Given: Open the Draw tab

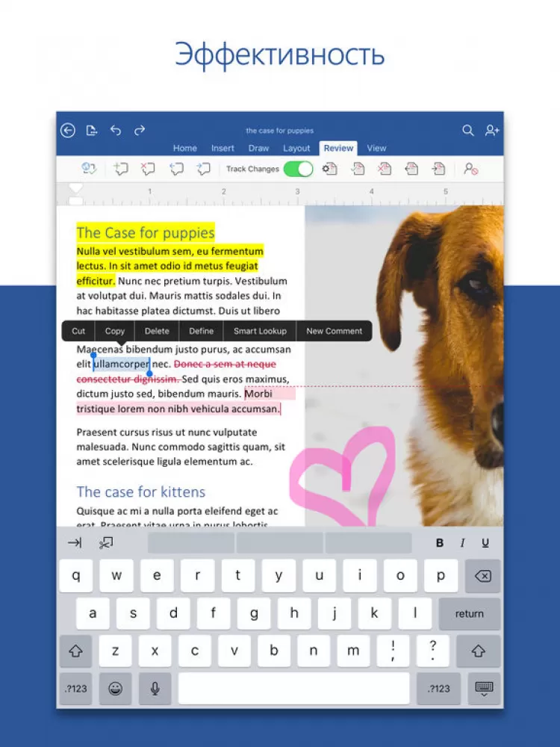Looking at the screenshot, I should (258, 148).
